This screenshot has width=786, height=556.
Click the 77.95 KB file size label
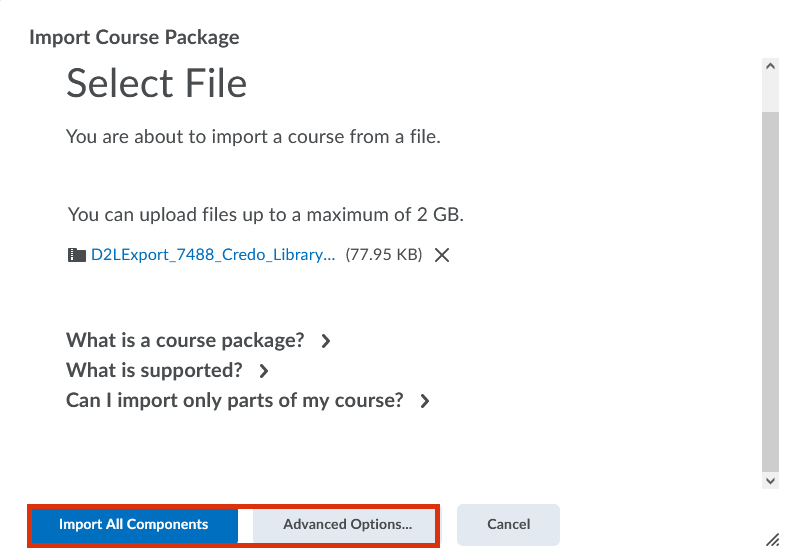tap(384, 255)
